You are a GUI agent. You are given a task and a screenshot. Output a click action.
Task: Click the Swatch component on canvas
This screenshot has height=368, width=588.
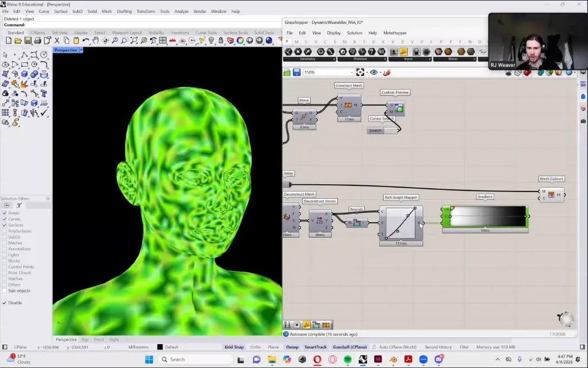pos(382,130)
